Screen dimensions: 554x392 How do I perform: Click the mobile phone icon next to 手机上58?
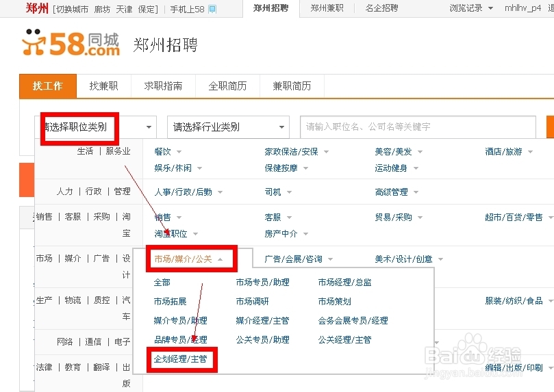pos(212,9)
